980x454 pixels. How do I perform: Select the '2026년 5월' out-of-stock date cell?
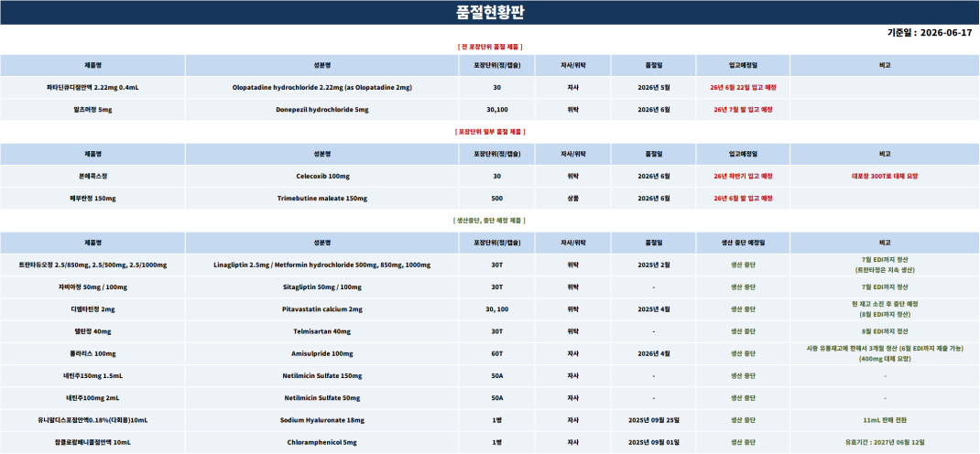[654, 88]
